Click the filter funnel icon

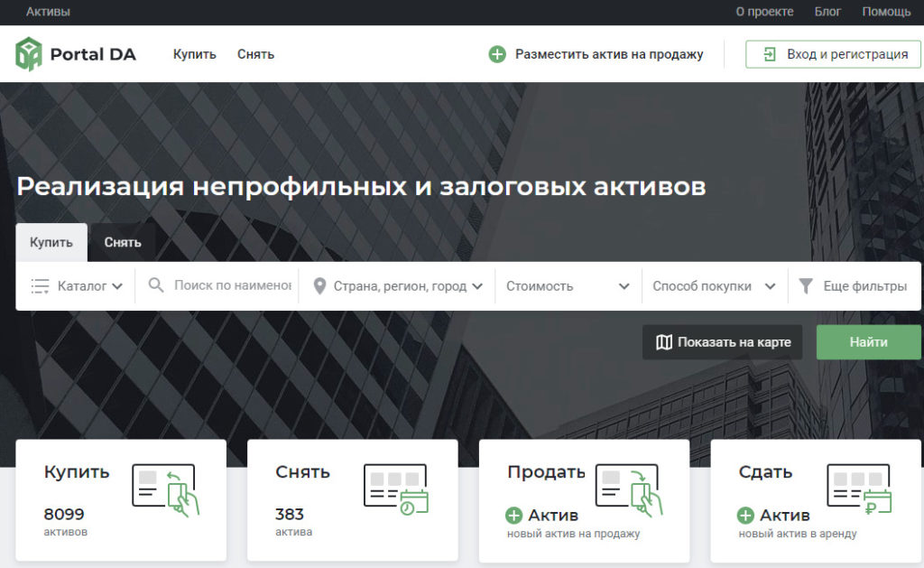[x=806, y=286]
